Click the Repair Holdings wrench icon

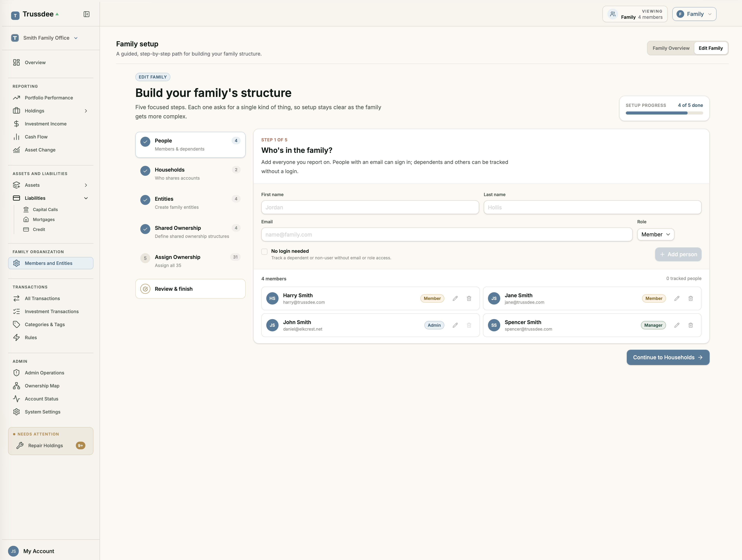[x=20, y=446]
